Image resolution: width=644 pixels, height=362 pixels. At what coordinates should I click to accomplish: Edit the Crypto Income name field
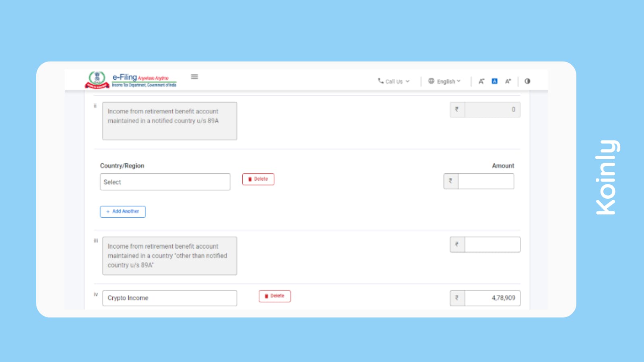(169, 298)
